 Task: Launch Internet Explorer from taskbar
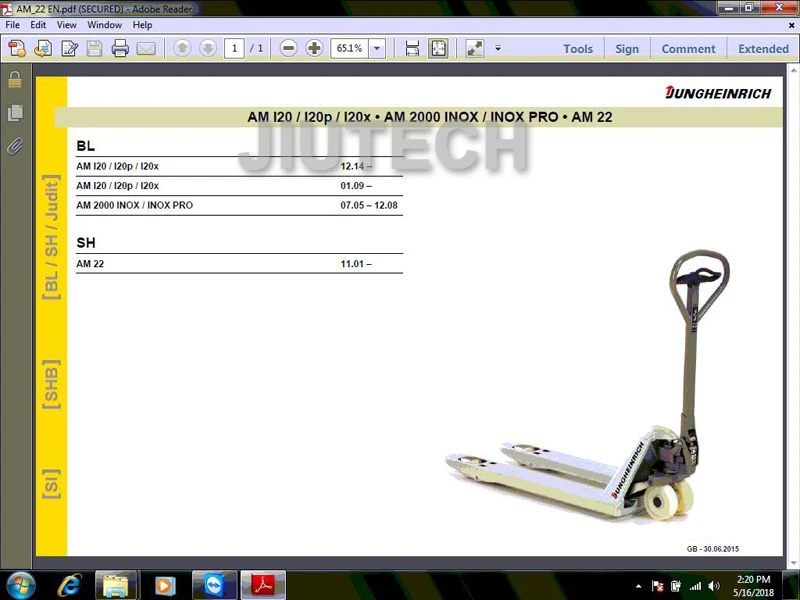[x=70, y=585]
